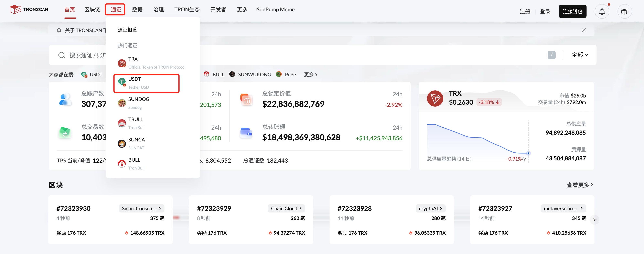Click the announcement bell icon
Image resolution: width=644 pixels, height=254 pixels.
pyautogui.click(x=59, y=30)
